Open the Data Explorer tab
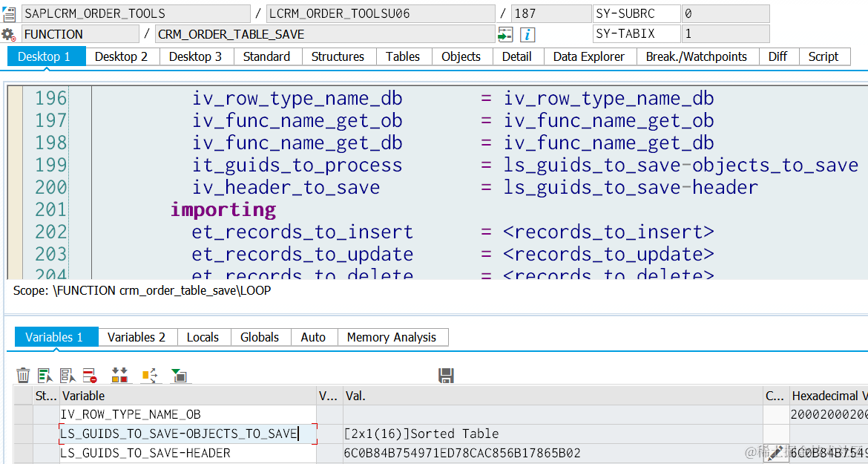The width and height of the screenshot is (868, 464). pyautogui.click(x=589, y=56)
